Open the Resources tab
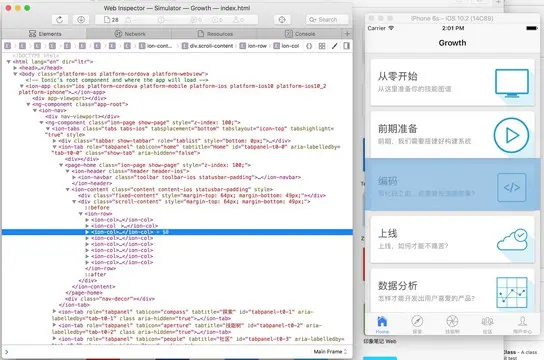The image size is (544, 360). 215,34
